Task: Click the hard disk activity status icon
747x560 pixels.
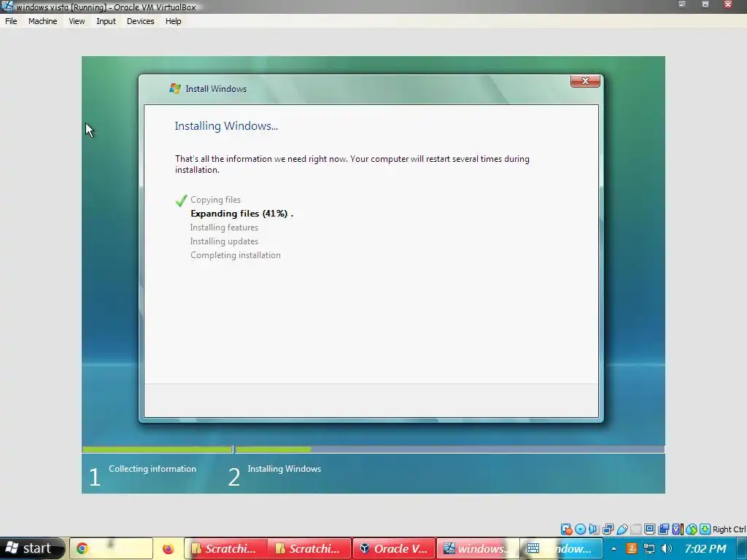Action: pos(566,529)
